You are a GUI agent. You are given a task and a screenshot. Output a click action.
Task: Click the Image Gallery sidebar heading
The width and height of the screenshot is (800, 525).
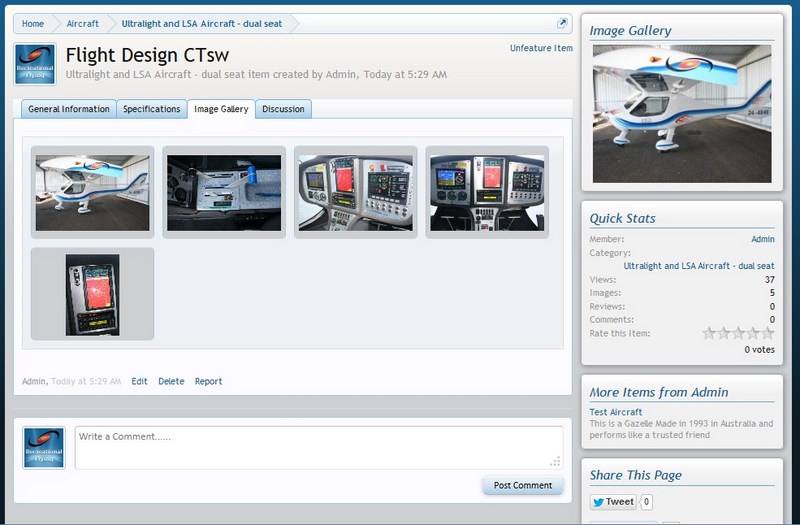630,31
